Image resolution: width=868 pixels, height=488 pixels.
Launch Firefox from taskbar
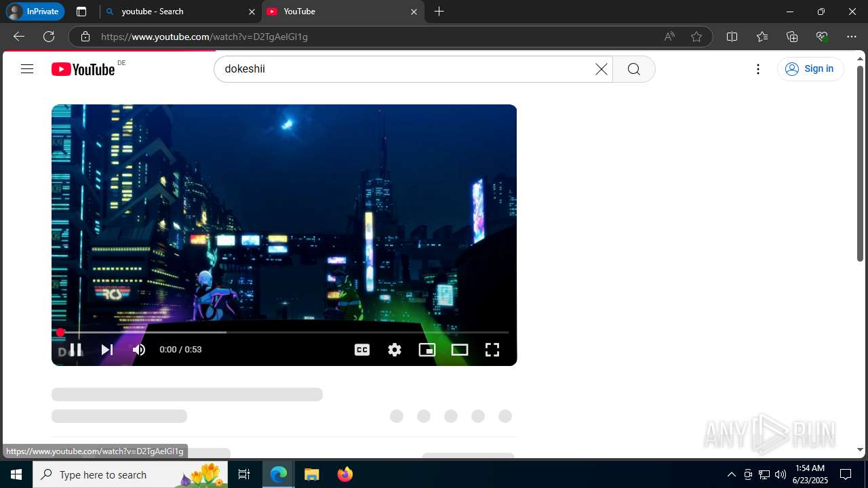coord(344,474)
